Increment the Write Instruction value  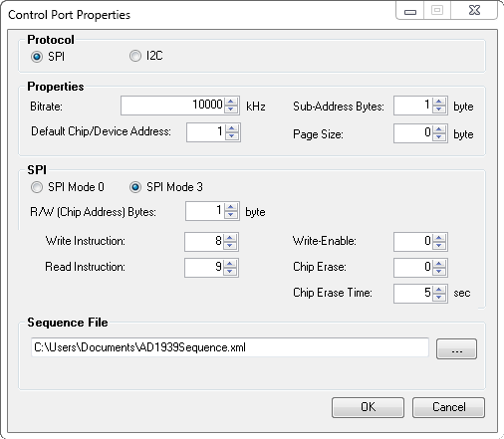click(230, 238)
